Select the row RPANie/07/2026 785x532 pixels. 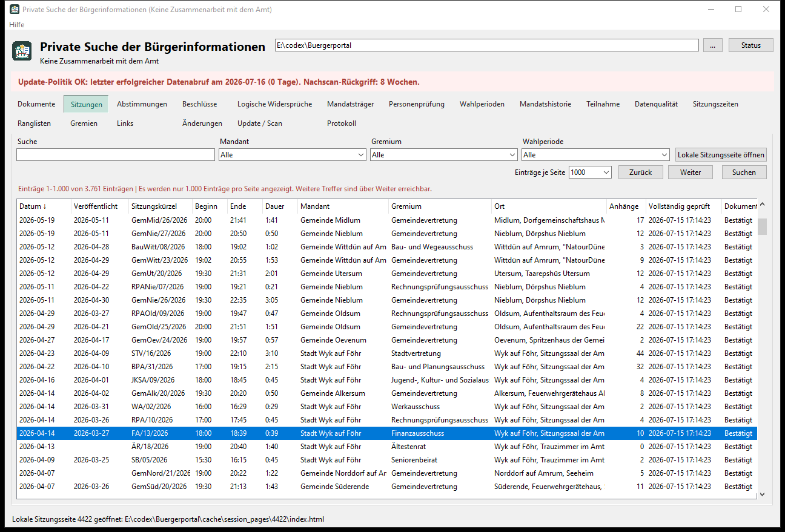click(x=387, y=287)
